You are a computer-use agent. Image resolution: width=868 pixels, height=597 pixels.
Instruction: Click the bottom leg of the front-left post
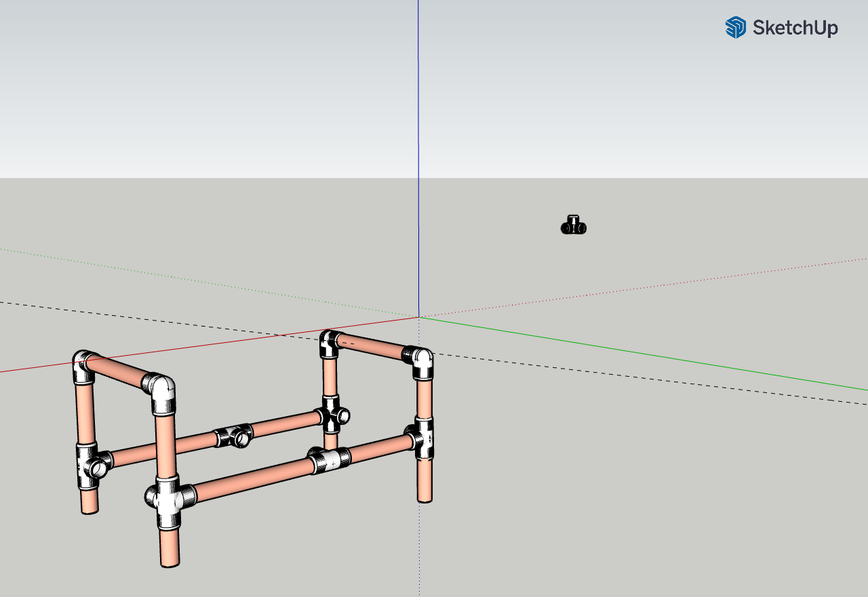click(x=170, y=548)
